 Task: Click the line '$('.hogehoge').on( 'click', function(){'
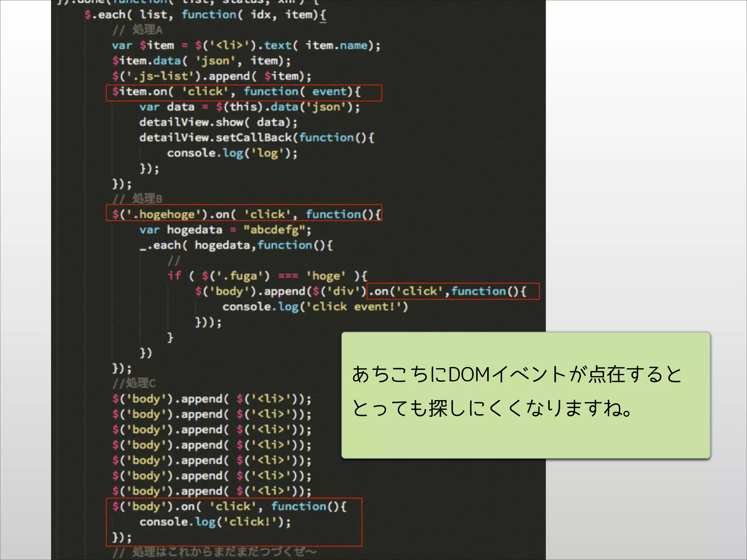[247, 214]
